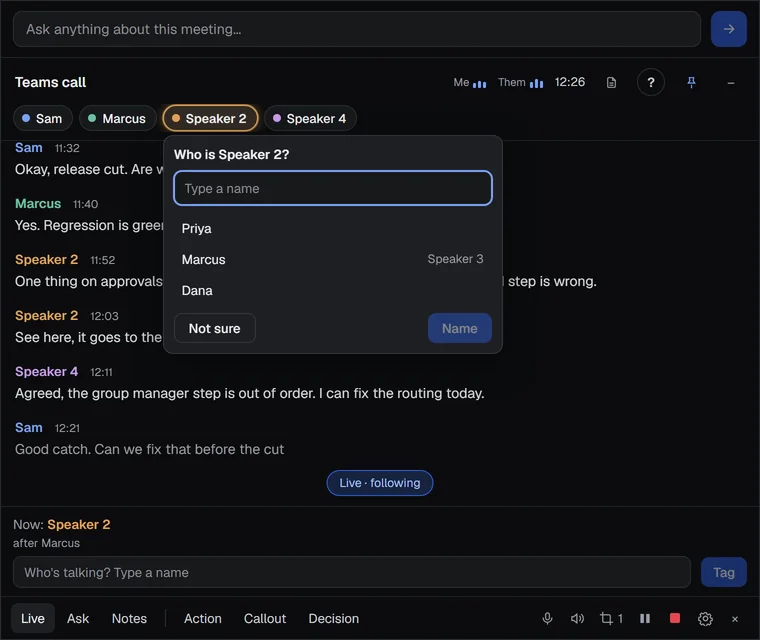Click the 12:26 elapsed time
Image resolution: width=760 pixels, height=640 pixels.
[570, 82]
